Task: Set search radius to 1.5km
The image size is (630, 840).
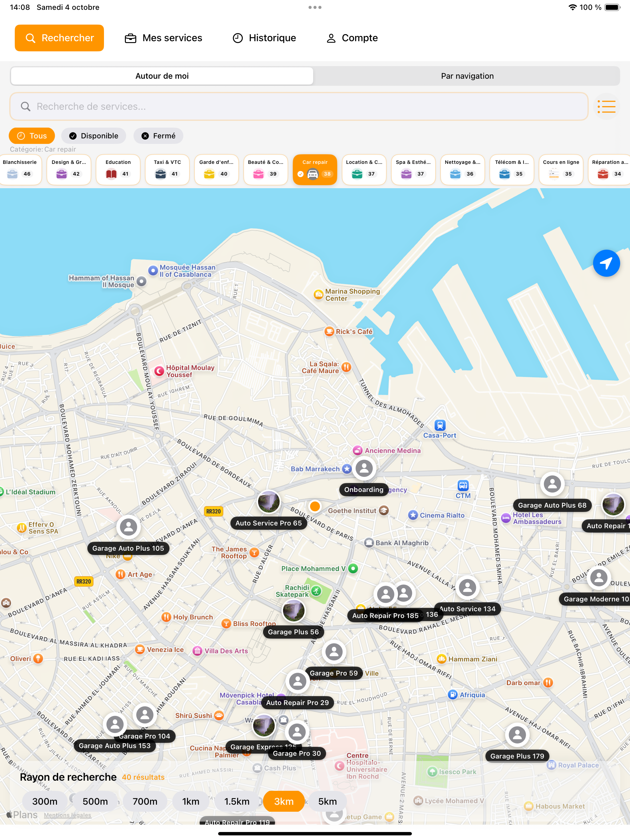Action: point(237,801)
